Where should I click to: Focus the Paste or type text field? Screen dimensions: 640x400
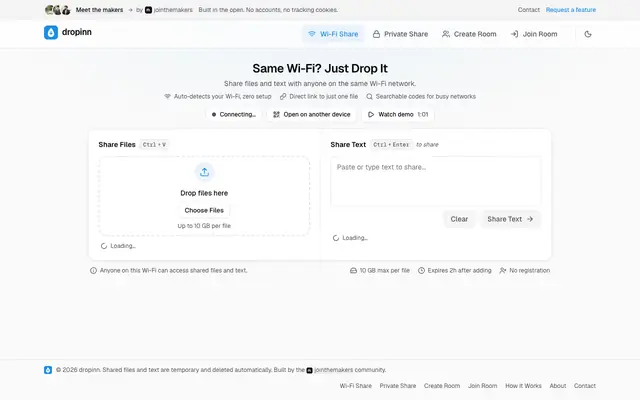[x=436, y=181]
